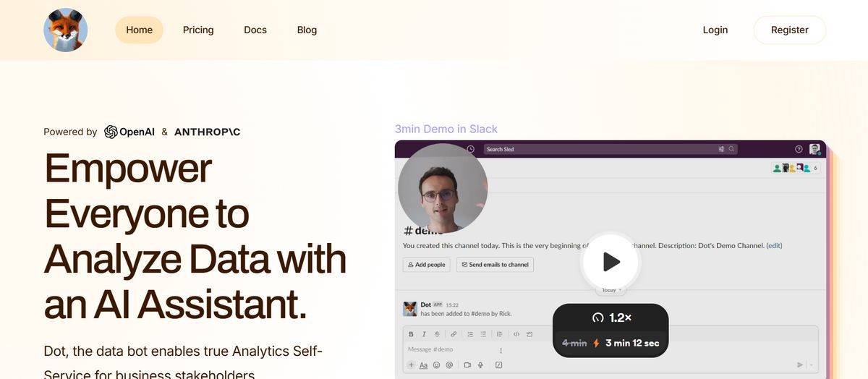Go to the Home tab
This screenshot has width=868, height=379.
139,30
